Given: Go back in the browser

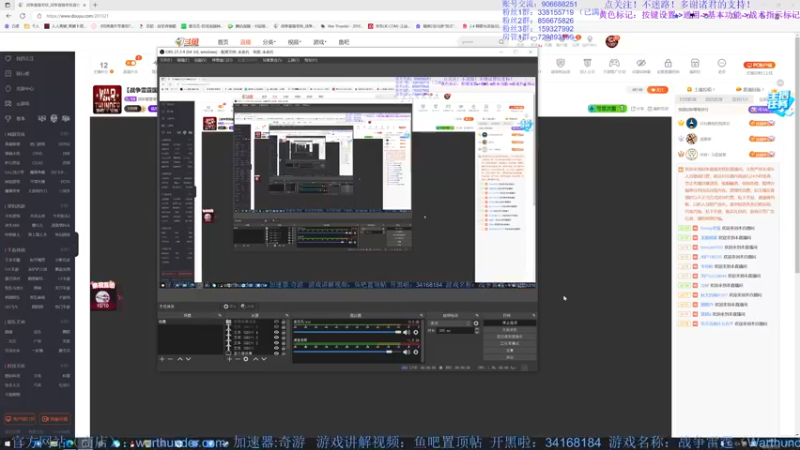Looking at the screenshot, I should pyautogui.click(x=9, y=16).
